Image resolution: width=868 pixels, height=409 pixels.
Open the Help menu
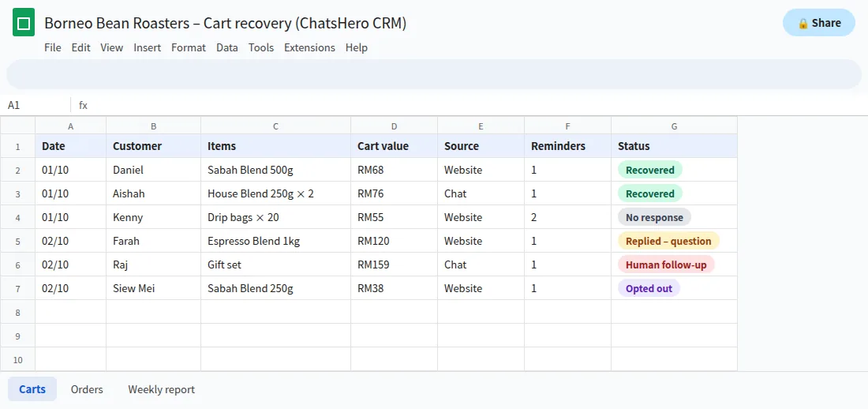coord(357,47)
